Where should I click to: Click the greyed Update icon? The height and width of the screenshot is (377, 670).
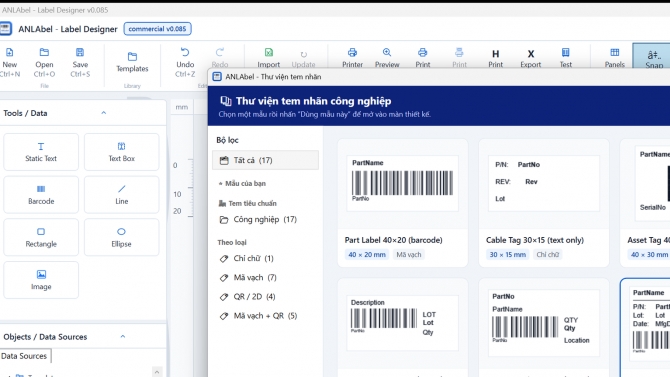[303, 54]
